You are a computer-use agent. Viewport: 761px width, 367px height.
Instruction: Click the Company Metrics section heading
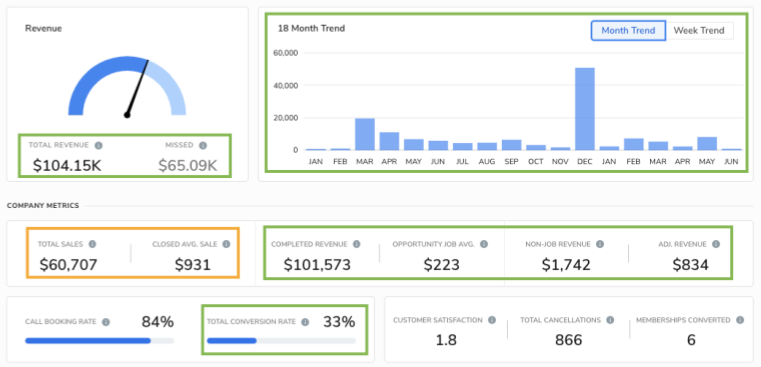pos(43,206)
